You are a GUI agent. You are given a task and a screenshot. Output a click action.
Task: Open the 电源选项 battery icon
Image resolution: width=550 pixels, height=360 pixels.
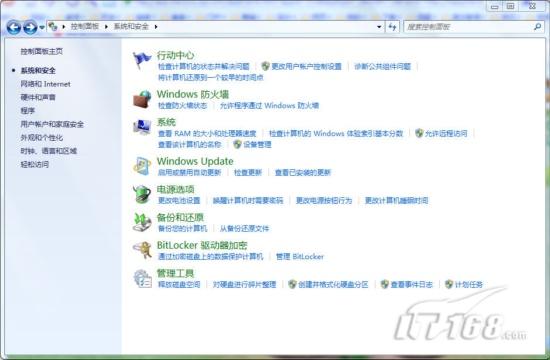[142, 194]
